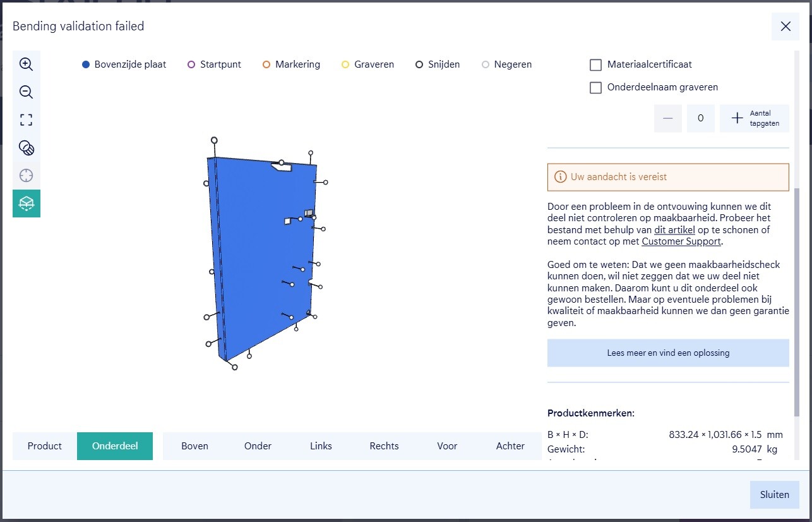Viewport: 812px width, 522px height.
Task: Toggle the 3D box view icon
Action: [26, 203]
